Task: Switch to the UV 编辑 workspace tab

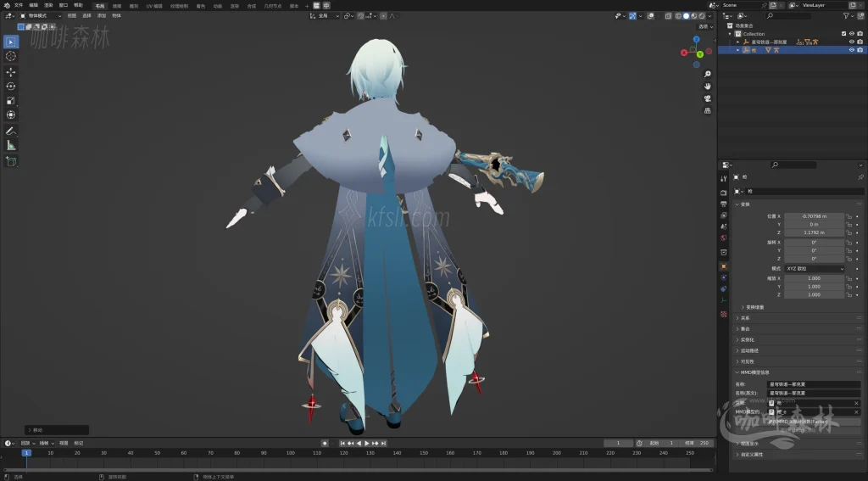Action: 154,6
